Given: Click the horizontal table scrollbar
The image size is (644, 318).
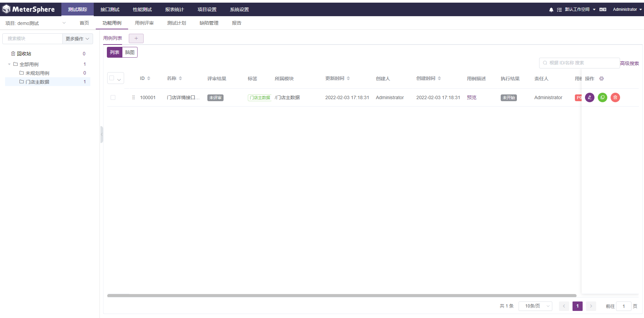Looking at the screenshot, I should point(342,296).
